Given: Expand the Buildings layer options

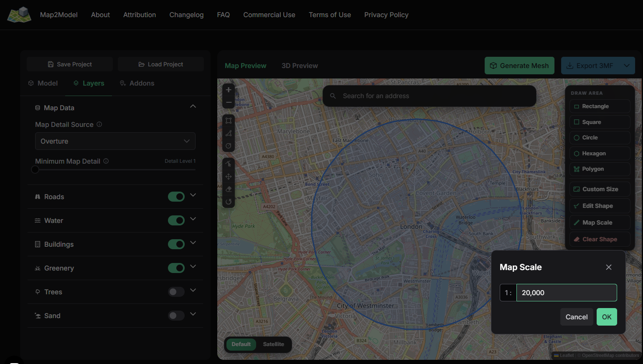Looking at the screenshot, I should (x=193, y=243).
